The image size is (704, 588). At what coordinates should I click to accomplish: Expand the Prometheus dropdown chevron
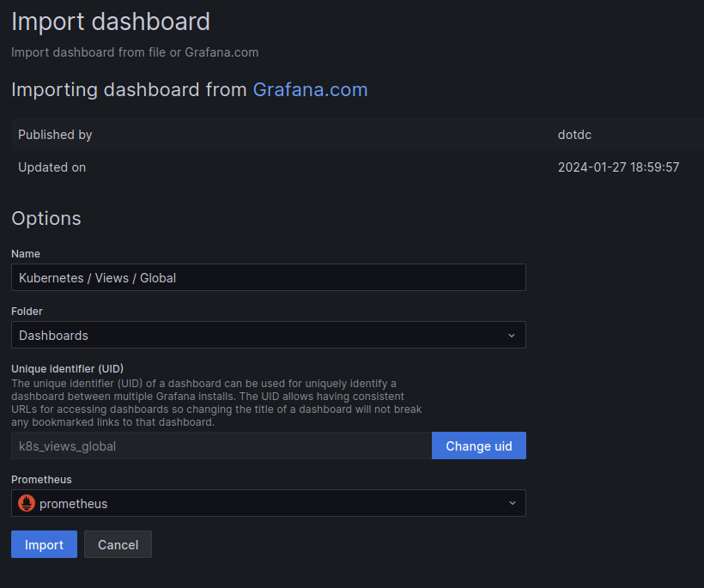pos(513,503)
